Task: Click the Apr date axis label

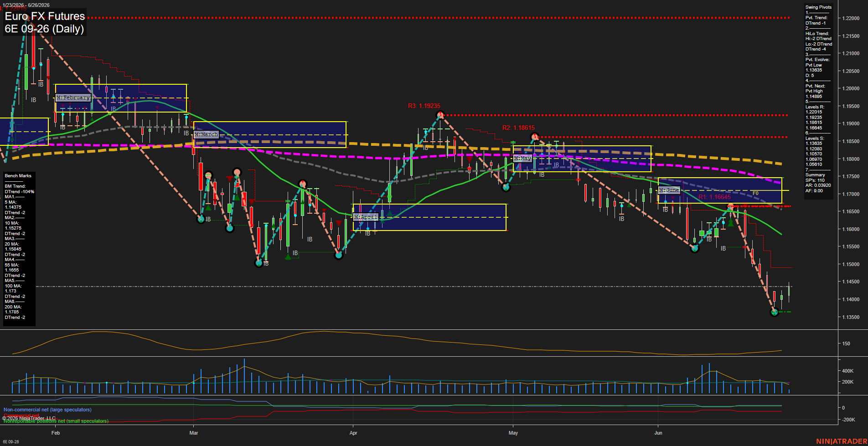Action: (x=353, y=433)
